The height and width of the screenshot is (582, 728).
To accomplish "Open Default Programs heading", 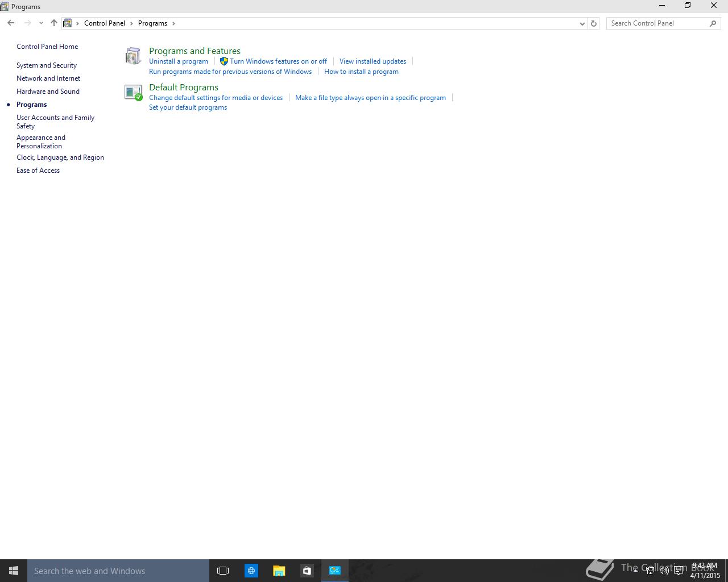I will [184, 88].
